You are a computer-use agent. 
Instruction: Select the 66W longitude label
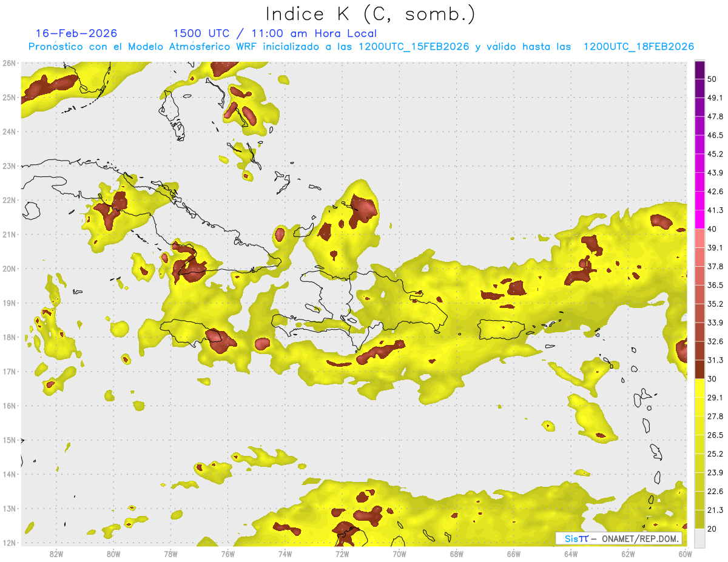(x=514, y=554)
